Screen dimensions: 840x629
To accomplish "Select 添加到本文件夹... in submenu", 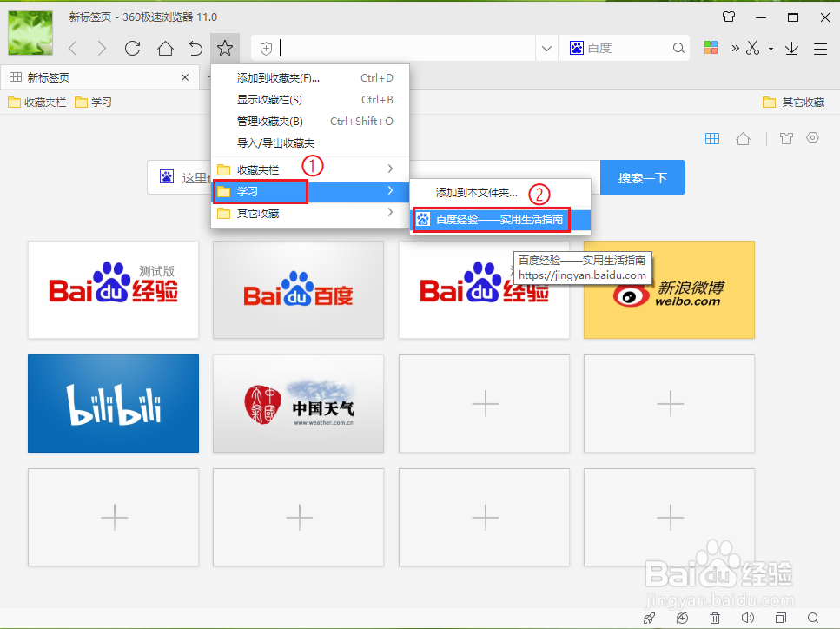I will click(500, 193).
